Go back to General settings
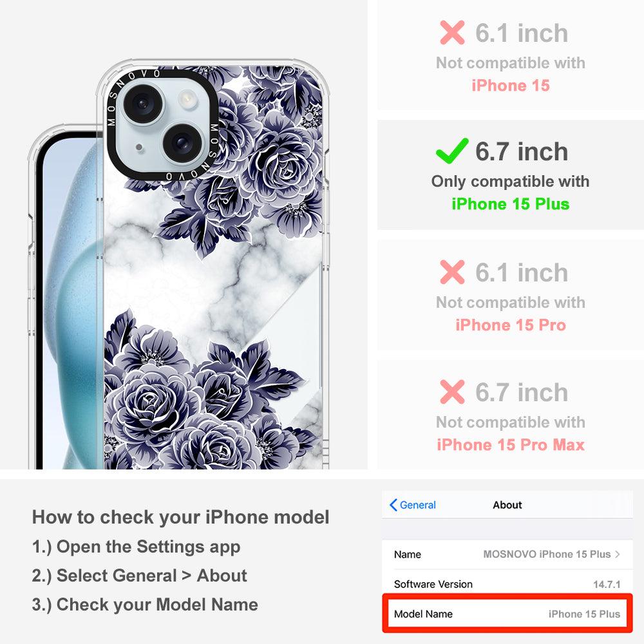 click(x=413, y=505)
